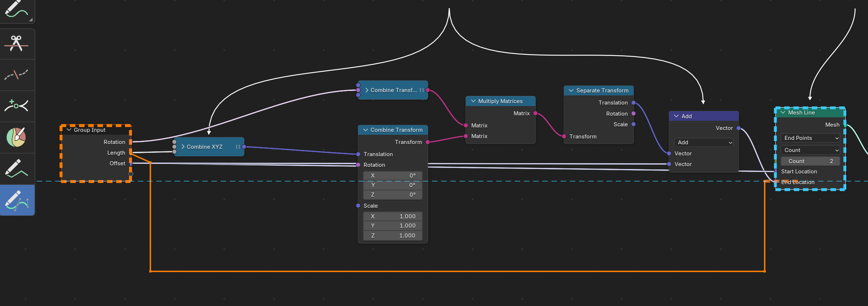Image resolution: width=868 pixels, height=306 pixels.
Task: Select the active pen tool with curve points
Action: coord(17,200)
